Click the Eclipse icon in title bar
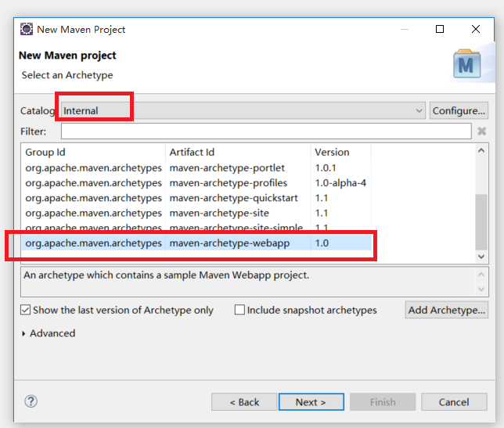504x428 pixels. (27, 29)
